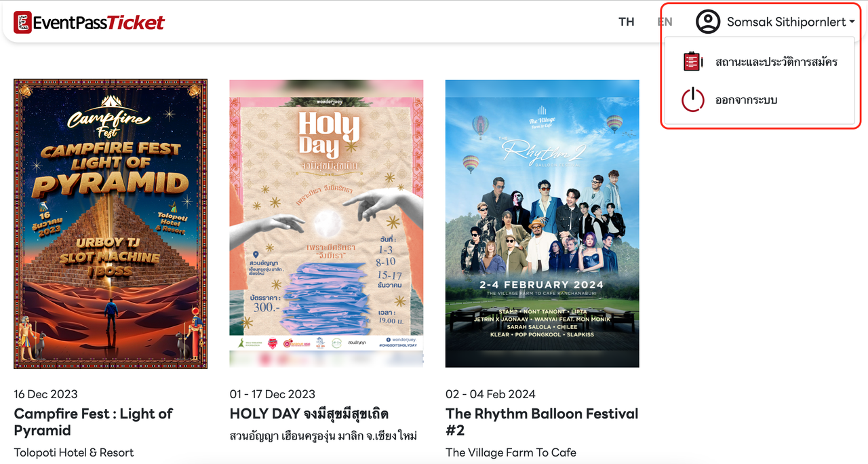Image resolution: width=868 pixels, height=464 pixels.
Task: Click venue สวนอัญญา เฮือนครูองุ่น มาลิก จ.เชียงใหม่
Action: 323,436
